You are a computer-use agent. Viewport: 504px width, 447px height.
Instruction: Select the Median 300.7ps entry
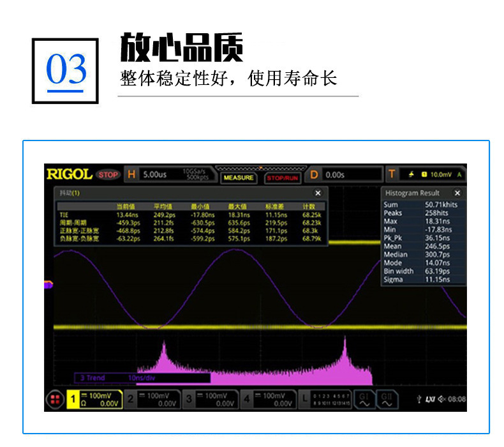pyautogui.click(x=424, y=255)
